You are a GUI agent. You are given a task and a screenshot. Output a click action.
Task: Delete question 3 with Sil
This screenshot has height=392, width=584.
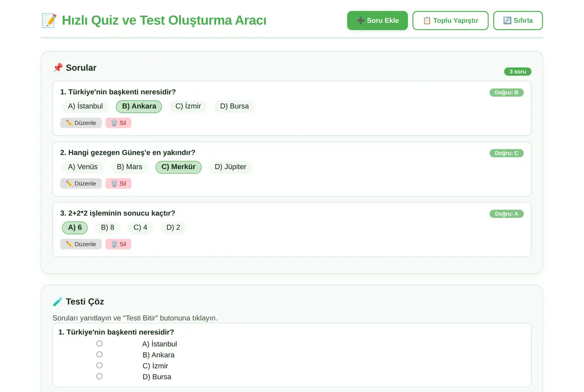pyautogui.click(x=118, y=244)
